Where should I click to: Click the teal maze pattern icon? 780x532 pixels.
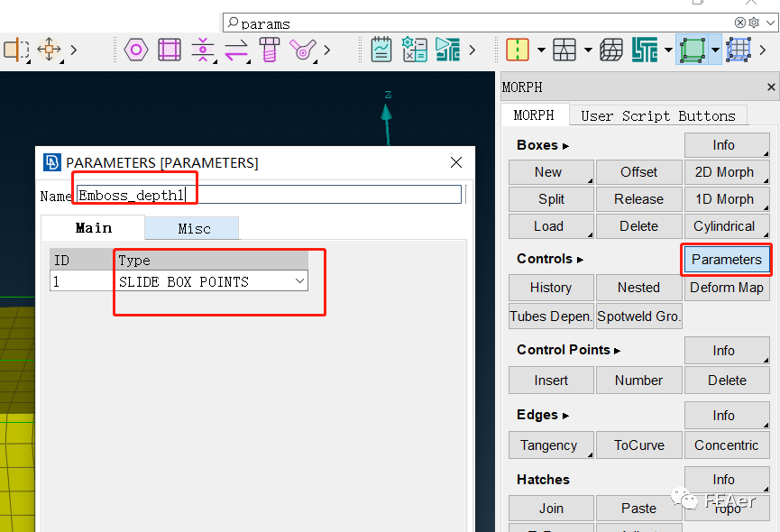click(645, 50)
